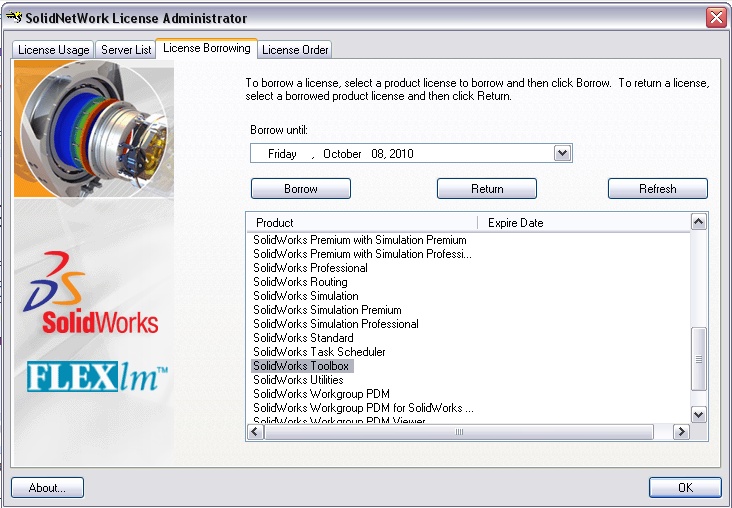Screen dimensions: 732x508
Task: Select the License Borrowing tab
Action: (206, 48)
